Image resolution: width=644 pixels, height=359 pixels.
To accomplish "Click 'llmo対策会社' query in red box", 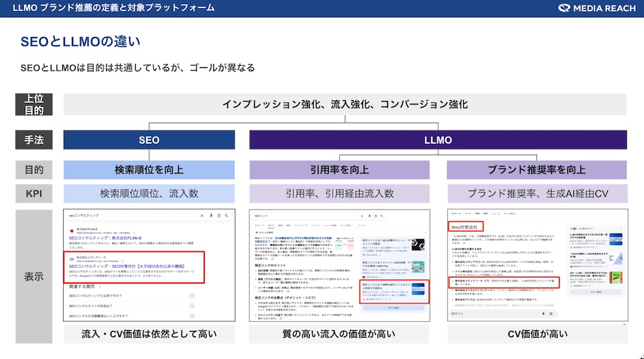I will tap(465, 227).
